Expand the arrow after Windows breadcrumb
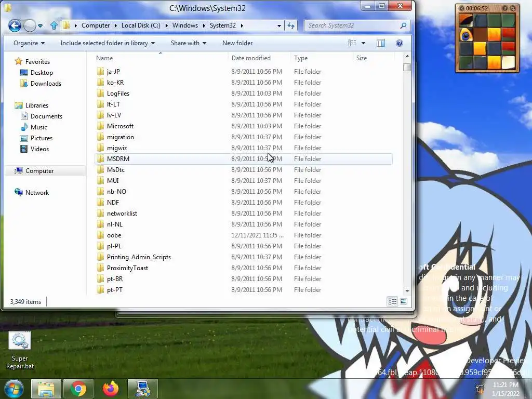The width and height of the screenshot is (532, 399). click(x=204, y=26)
